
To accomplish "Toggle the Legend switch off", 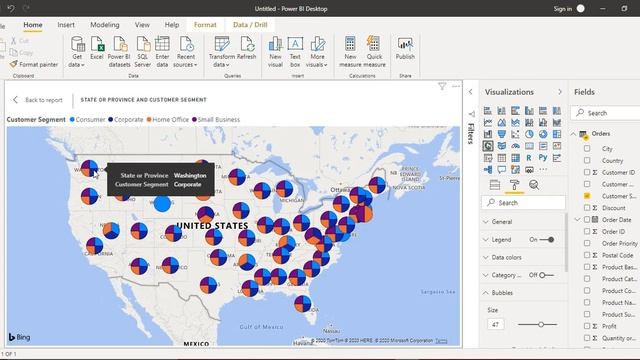I will (x=547, y=240).
